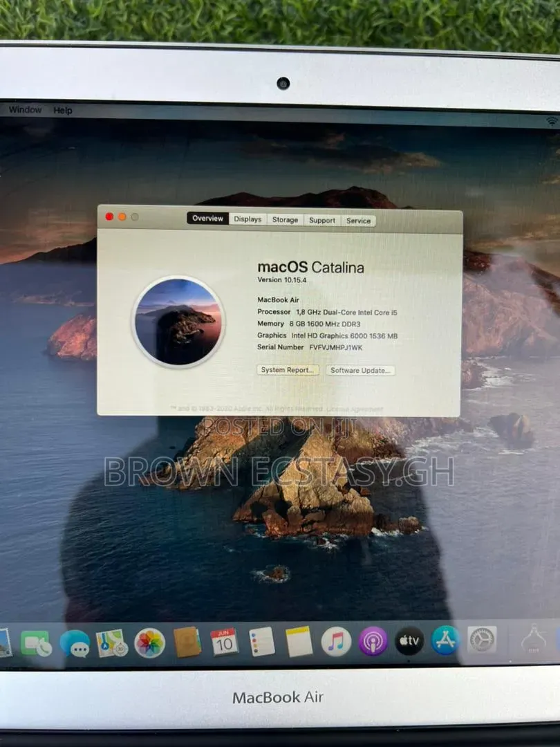
Task: Minimize the About This Mac window
Action: pos(122,216)
